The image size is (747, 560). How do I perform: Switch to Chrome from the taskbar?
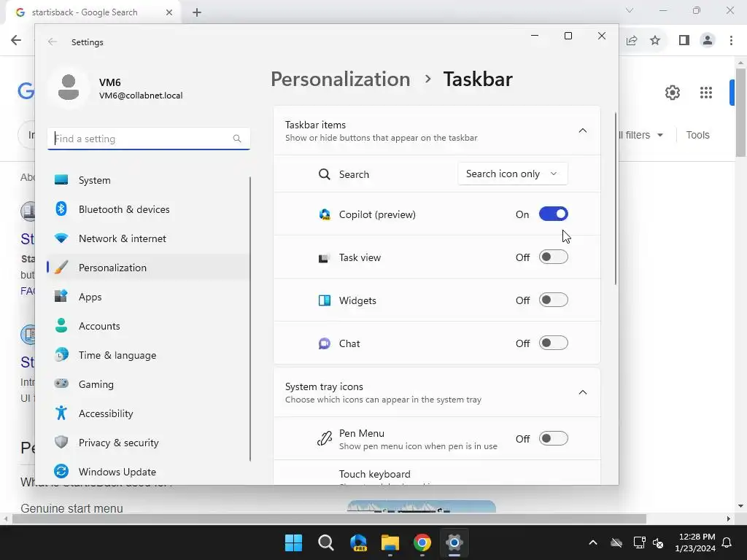click(422, 542)
